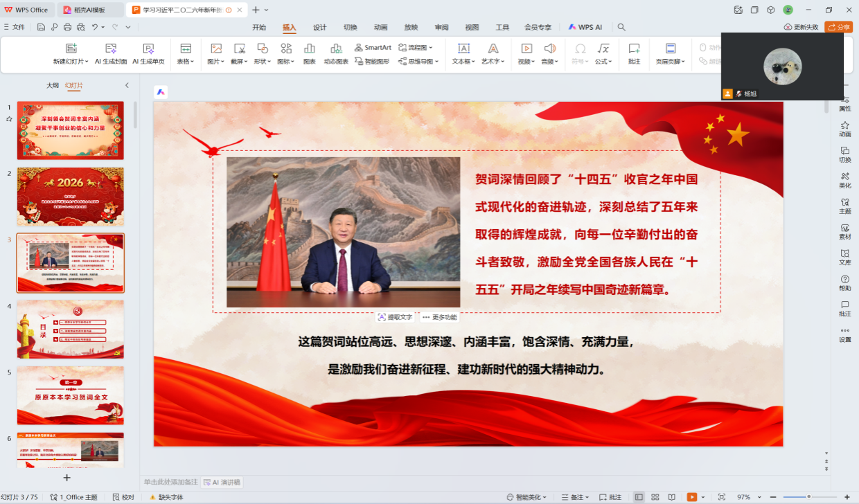Click the 分享 share button
The height and width of the screenshot is (504, 859).
[x=838, y=27]
